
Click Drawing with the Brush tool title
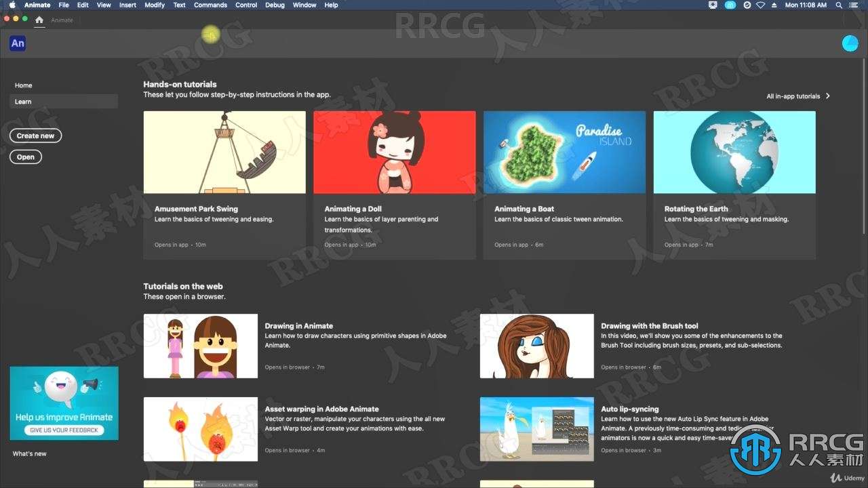click(649, 326)
